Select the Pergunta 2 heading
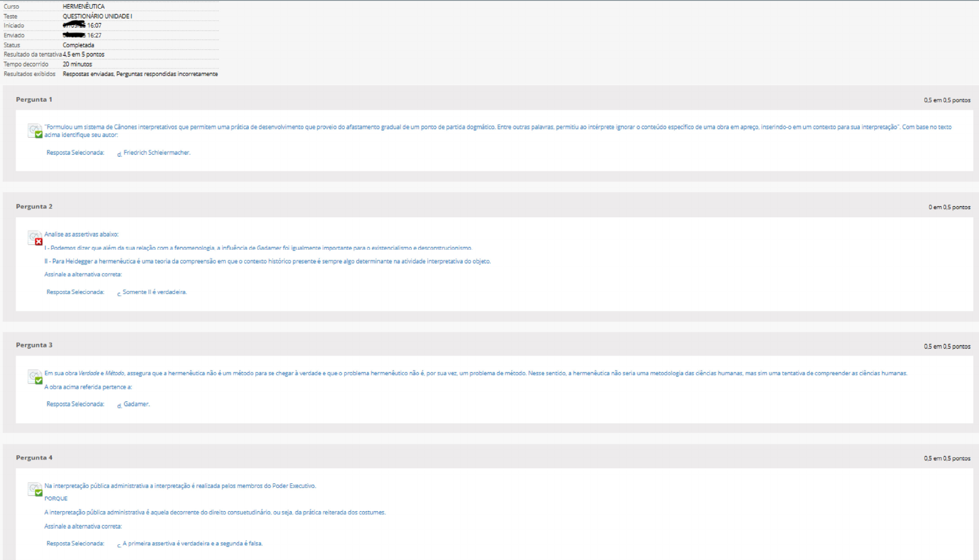979x560 pixels. [x=34, y=206]
